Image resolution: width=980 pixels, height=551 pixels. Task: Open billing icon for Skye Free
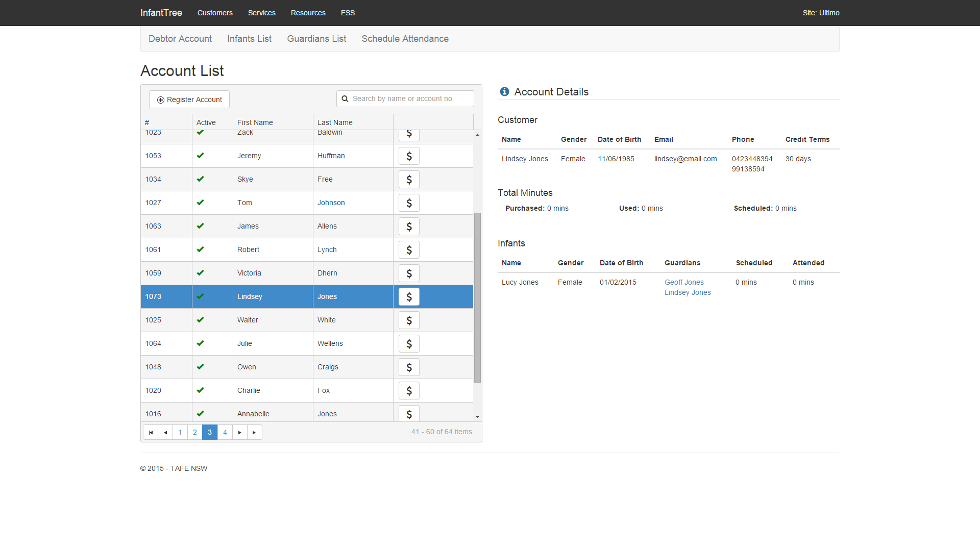409,180
